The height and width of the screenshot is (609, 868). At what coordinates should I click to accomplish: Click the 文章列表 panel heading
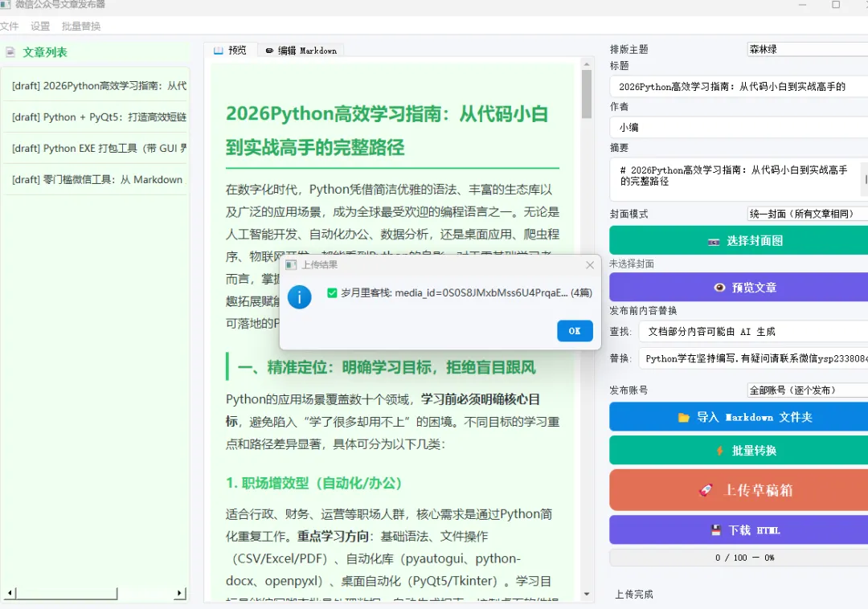click(x=45, y=52)
